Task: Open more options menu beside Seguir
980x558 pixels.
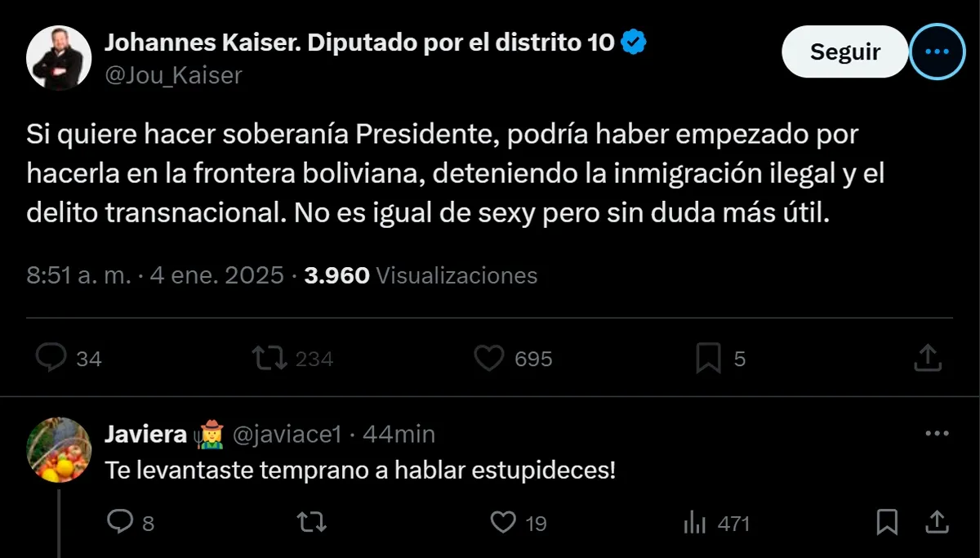Action: click(936, 52)
